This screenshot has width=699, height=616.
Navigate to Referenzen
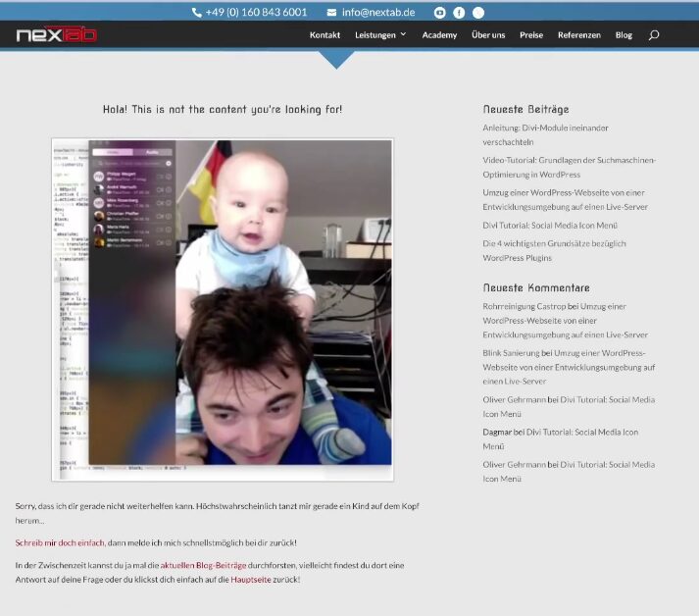pyautogui.click(x=578, y=35)
